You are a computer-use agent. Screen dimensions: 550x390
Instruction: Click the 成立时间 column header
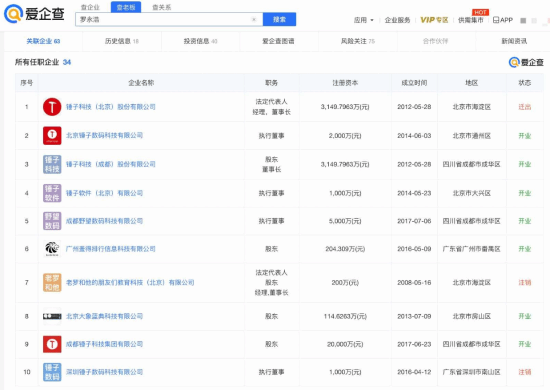click(414, 83)
